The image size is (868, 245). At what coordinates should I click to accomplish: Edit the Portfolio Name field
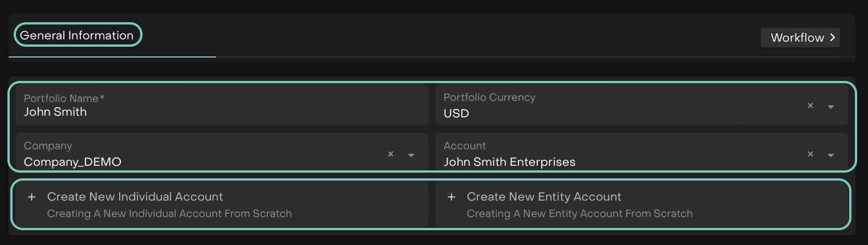[x=222, y=112]
